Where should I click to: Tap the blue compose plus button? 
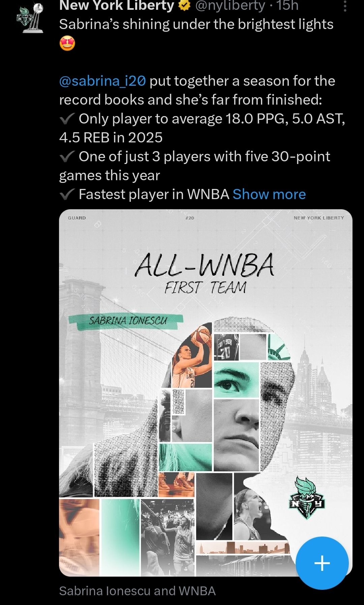(x=322, y=563)
